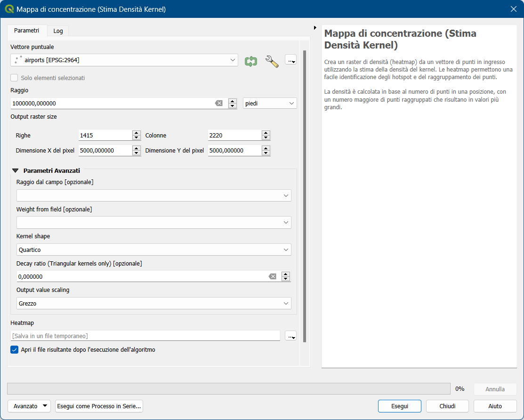Viewport: 524px width, 420px height.
Task: Close the dialog with the title bar X
Action: [x=514, y=9]
